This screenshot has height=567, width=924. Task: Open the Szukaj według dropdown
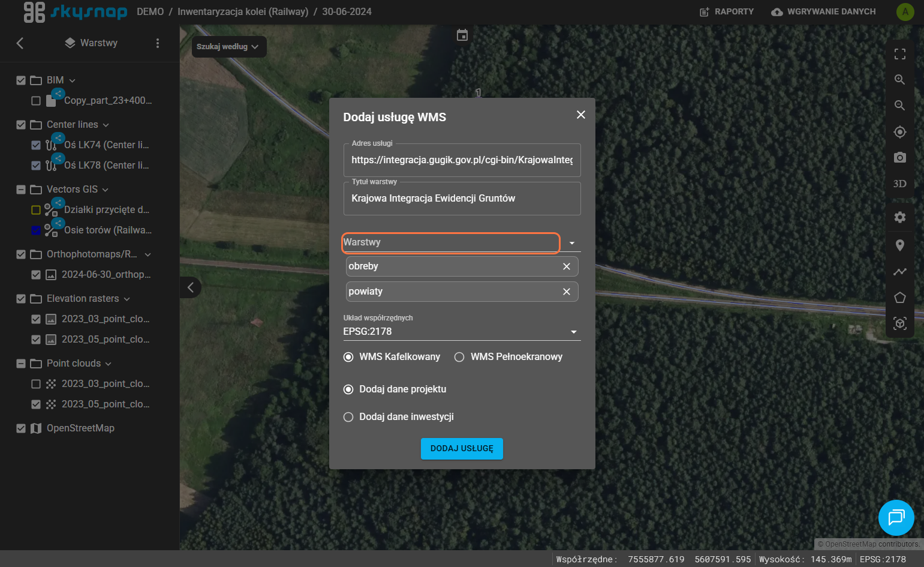[x=228, y=47]
